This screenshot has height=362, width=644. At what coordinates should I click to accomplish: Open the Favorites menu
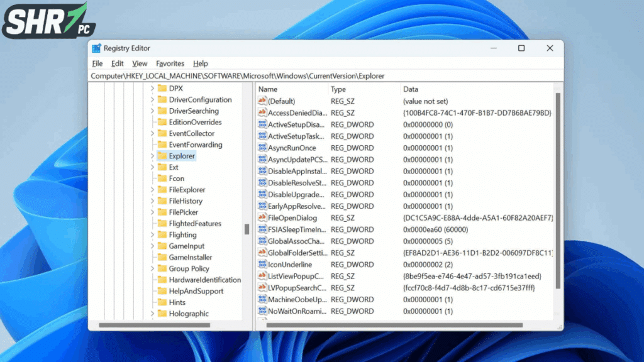pyautogui.click(x=170, y=63)
